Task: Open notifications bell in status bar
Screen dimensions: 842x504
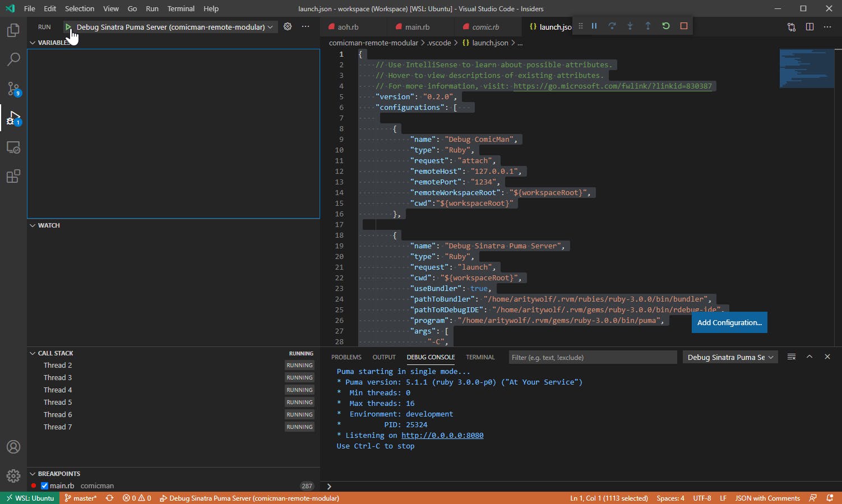Action: pos(830,498)
